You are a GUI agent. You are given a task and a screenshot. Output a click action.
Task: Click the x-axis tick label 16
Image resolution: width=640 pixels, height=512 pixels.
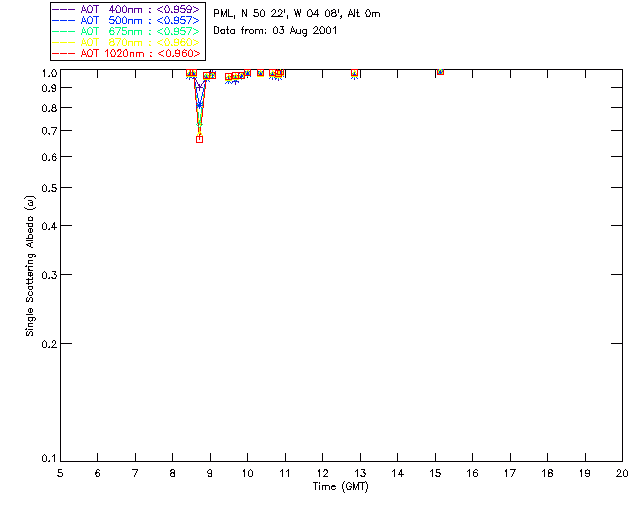pyautogui.click(x=472, y=473)
